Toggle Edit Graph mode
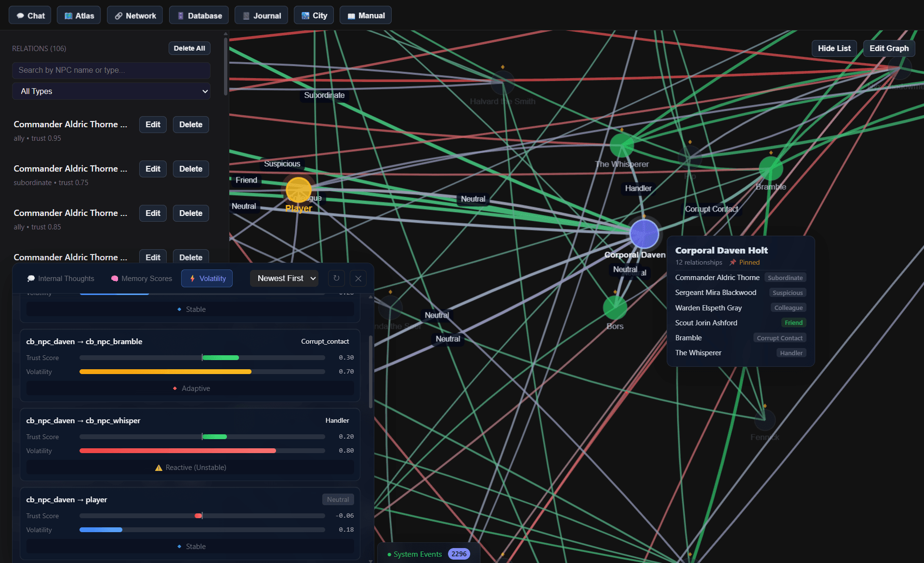This screenshot has height=563, width=924. coord(889,48)
